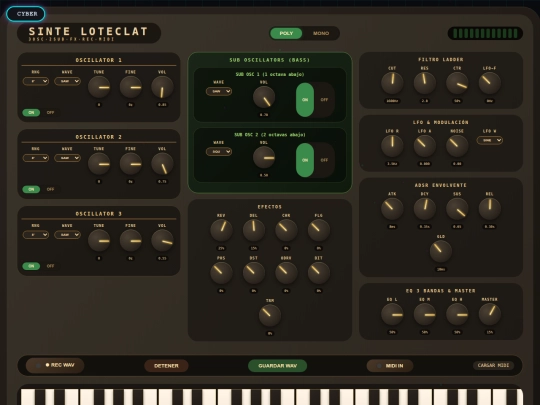
Task: Click GUARDAR WAV to save recording
Action: 278,366
